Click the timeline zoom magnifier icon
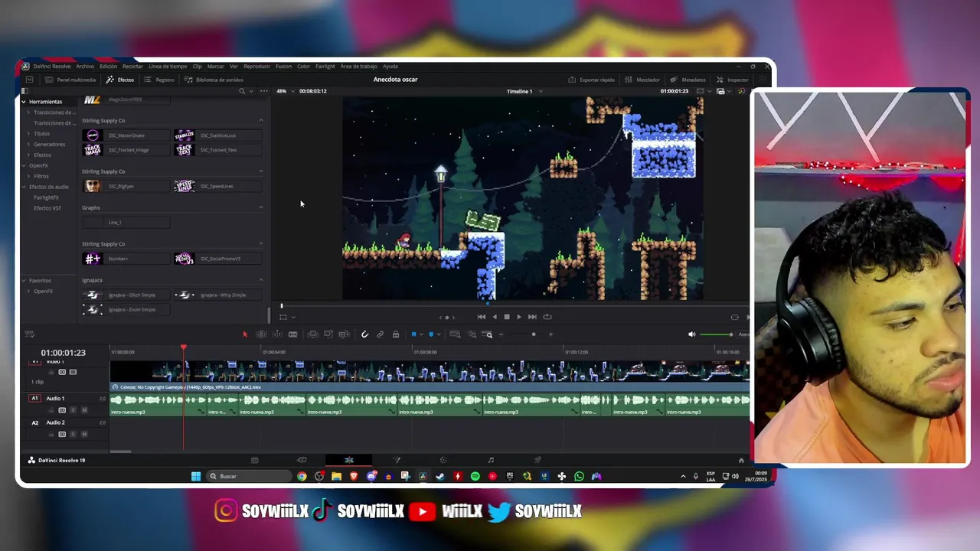Image resolution: width=980 pixels, height=551 pixels. click(x=488, y=334)
